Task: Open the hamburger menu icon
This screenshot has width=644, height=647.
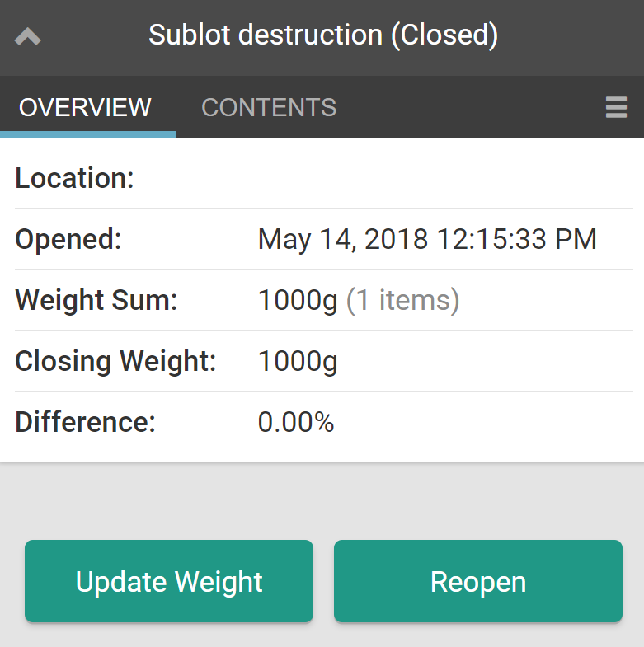Action: pos(616,107)
